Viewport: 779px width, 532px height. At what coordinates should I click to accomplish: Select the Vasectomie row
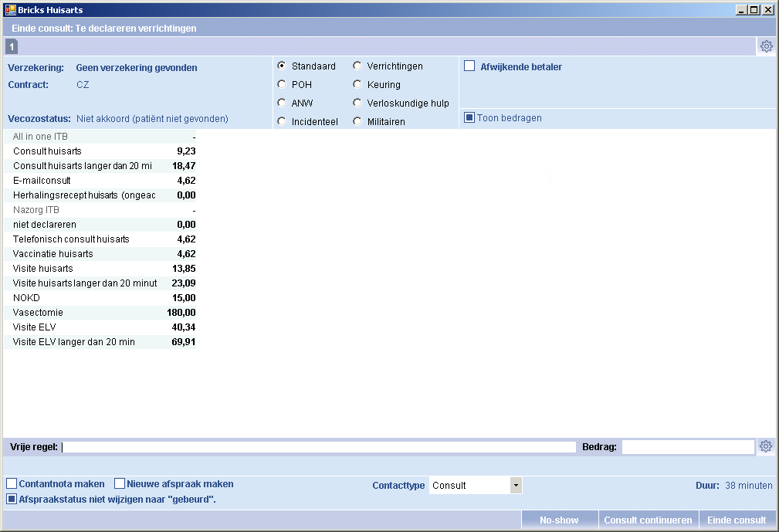(x=100, y=313)
